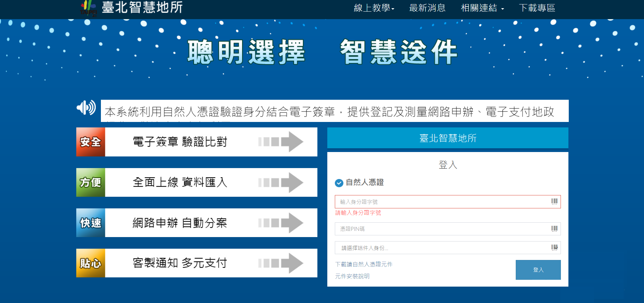The height and width of the screenshot is (303, 644).
Task: Click the 登入 button
Action: (x=538, y=270)
